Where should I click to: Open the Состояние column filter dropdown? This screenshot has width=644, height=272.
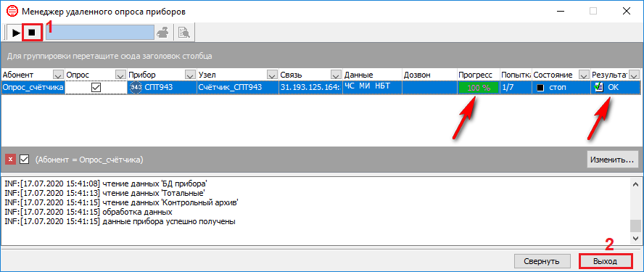(x=584, y=75)
